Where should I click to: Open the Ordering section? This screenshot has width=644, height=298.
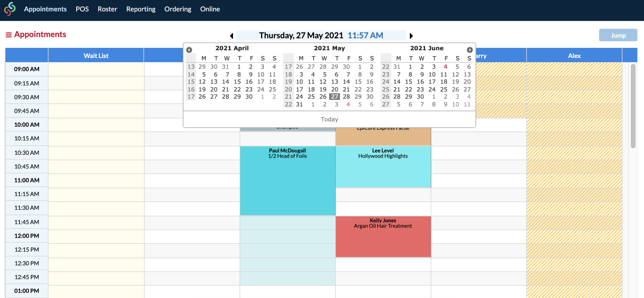178,9
